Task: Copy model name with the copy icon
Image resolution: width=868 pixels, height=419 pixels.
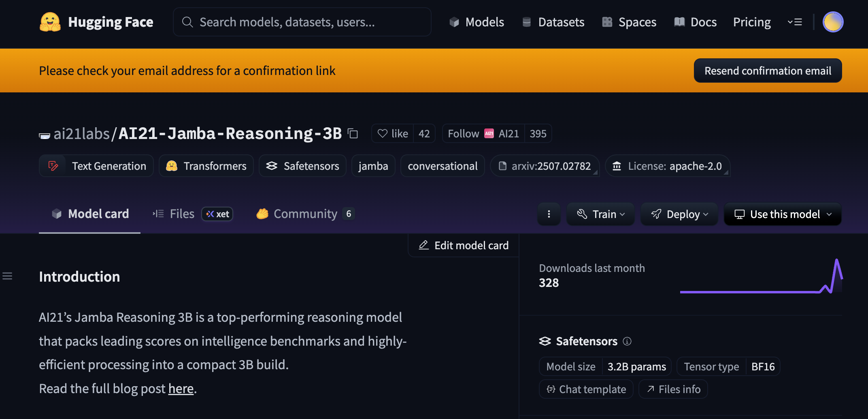Action: (x=353, y=133)
